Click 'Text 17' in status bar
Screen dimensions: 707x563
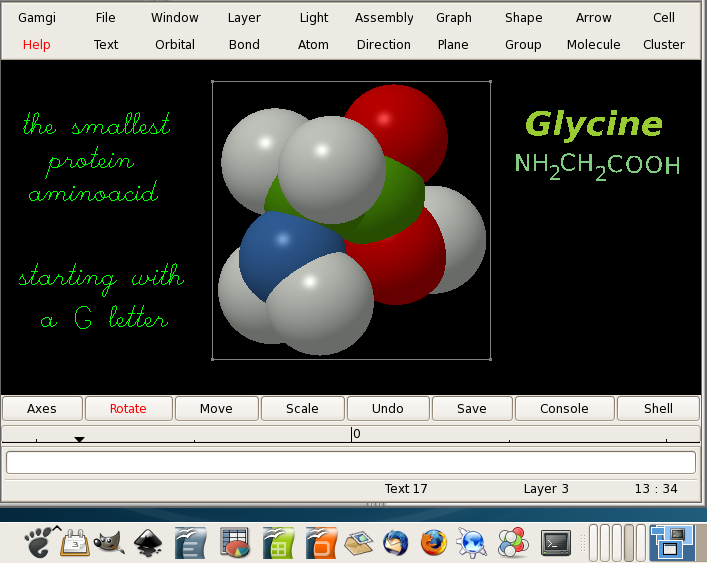(406, 489)
